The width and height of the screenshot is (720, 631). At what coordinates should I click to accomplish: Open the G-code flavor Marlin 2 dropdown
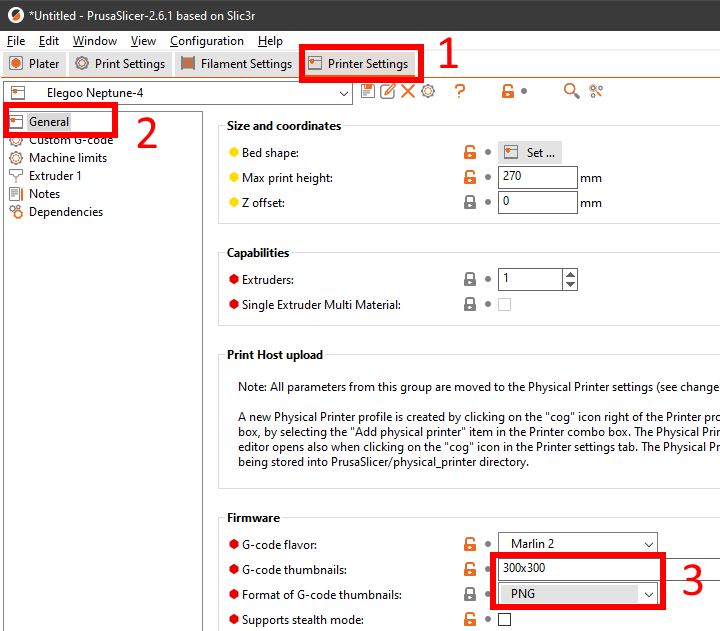click(578, 544)
